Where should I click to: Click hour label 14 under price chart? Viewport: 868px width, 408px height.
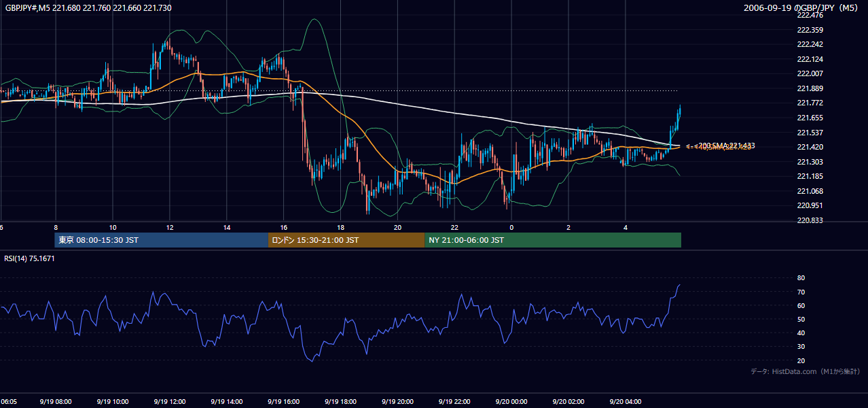pos(227,228)
